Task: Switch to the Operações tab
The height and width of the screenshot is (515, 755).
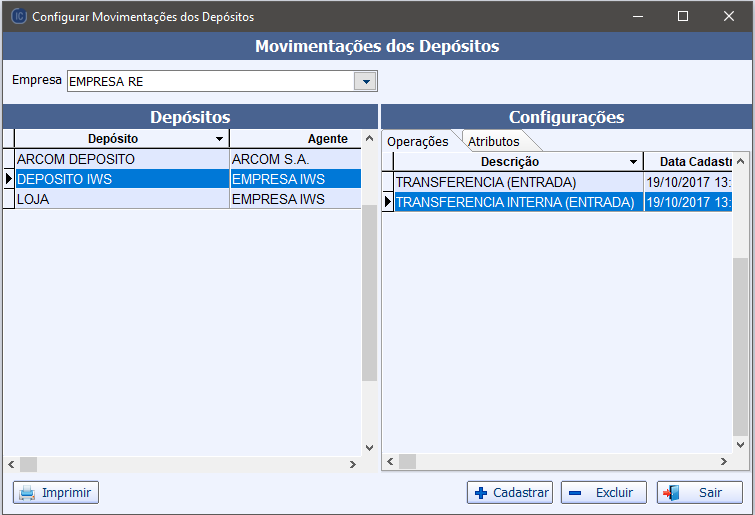Action: coord(418,142)
